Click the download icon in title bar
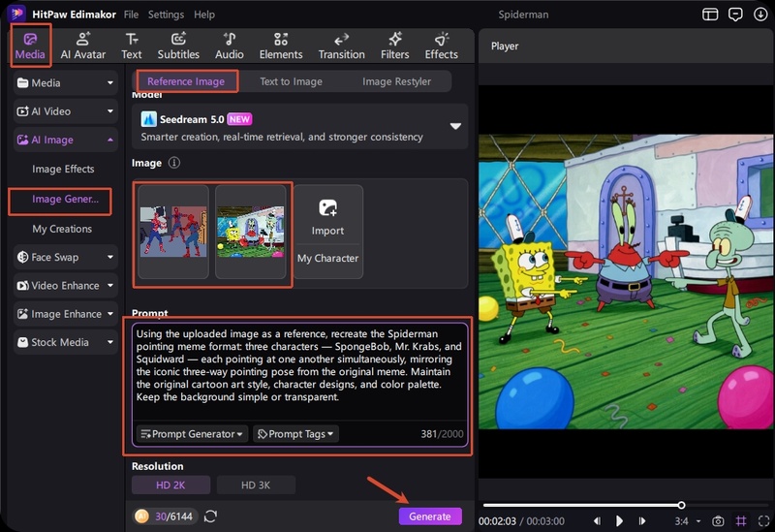The image size is (775, 532). 760,15
